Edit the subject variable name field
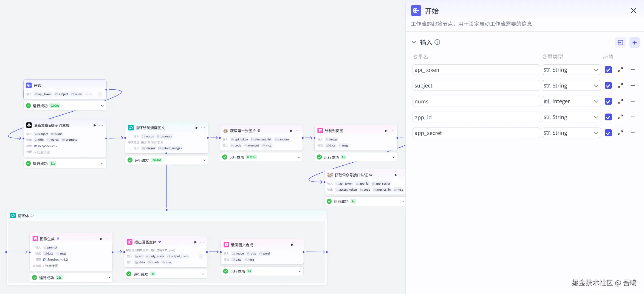This screenshot has width=644, height=294. coord(476,86)
